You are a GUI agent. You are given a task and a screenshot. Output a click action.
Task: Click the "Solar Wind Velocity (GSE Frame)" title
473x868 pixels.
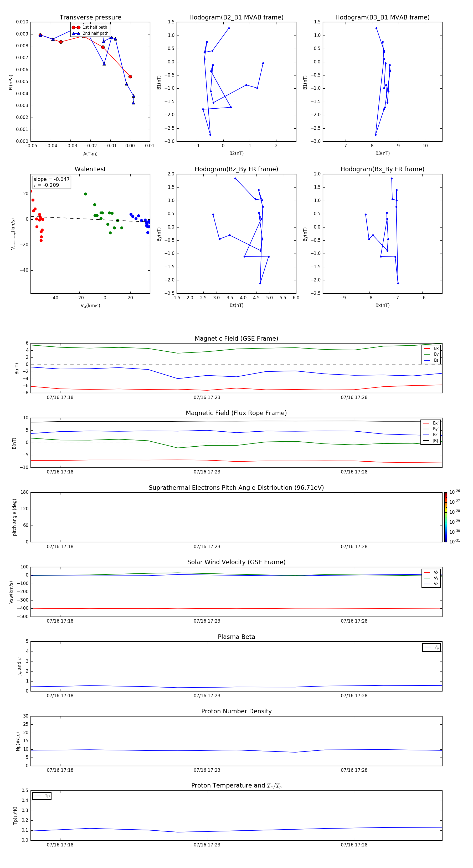click(236, 562)
